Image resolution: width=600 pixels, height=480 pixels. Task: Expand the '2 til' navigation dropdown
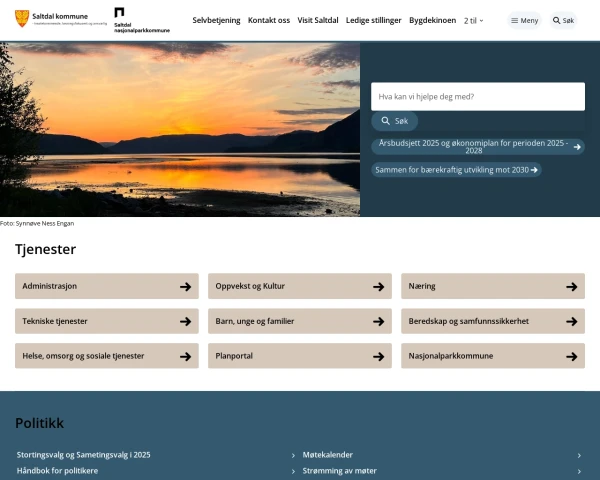pyautogui.click(x=473, y=21)
